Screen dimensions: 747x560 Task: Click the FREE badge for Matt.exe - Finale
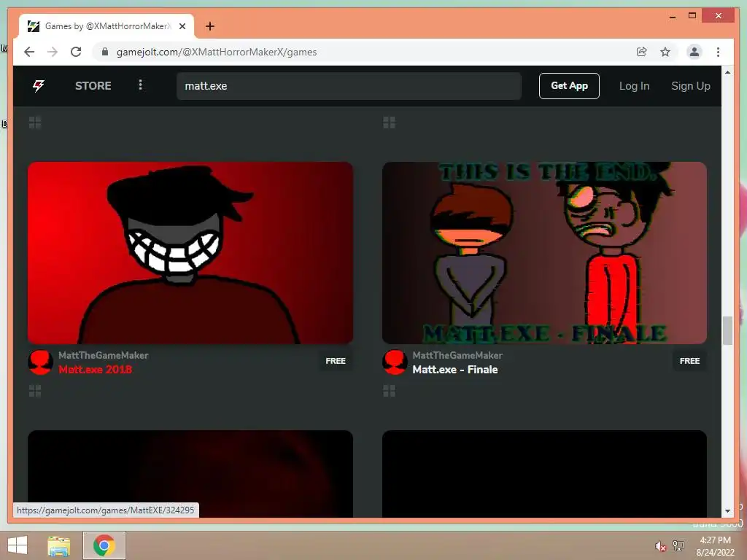[689, 361]
